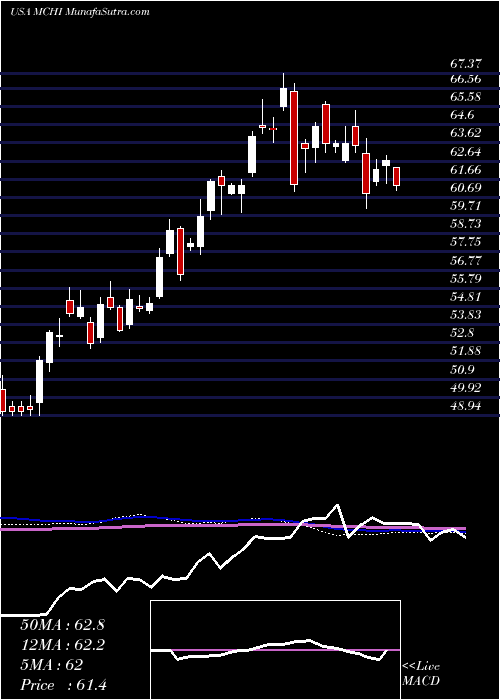Viewport: 500px width, 700px height.
Task: Click the 5MA : 62 readout
Action: [51, 665]
